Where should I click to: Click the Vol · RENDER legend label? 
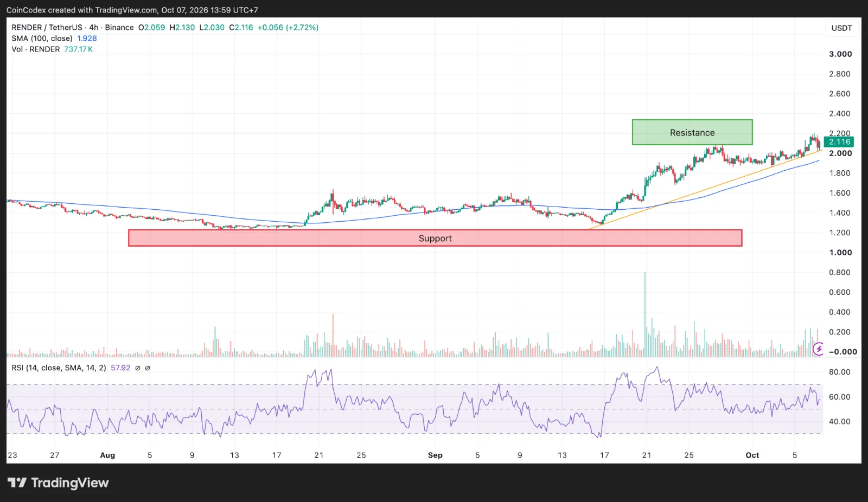[36, 49]
